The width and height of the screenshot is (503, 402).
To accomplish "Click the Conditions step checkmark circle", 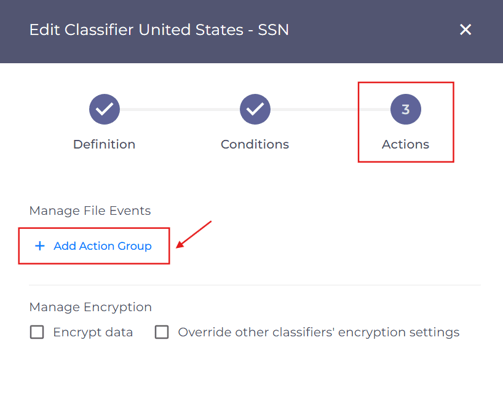I will click(255, 109).
